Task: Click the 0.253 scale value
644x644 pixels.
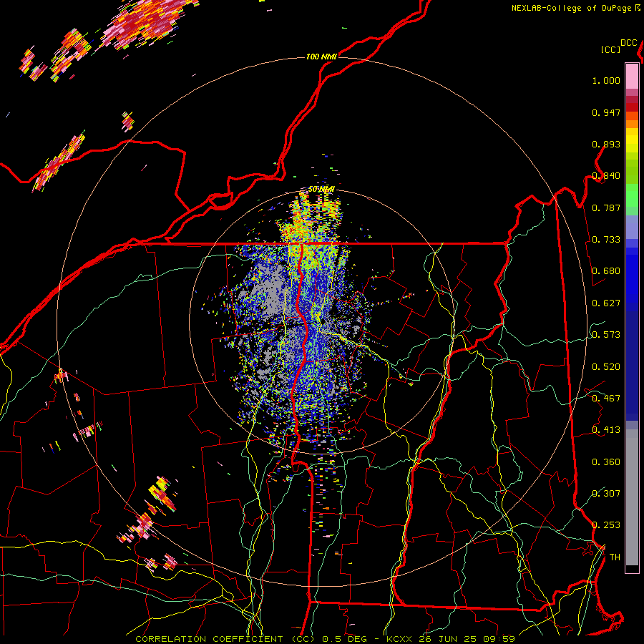Action: coord(606,525)
